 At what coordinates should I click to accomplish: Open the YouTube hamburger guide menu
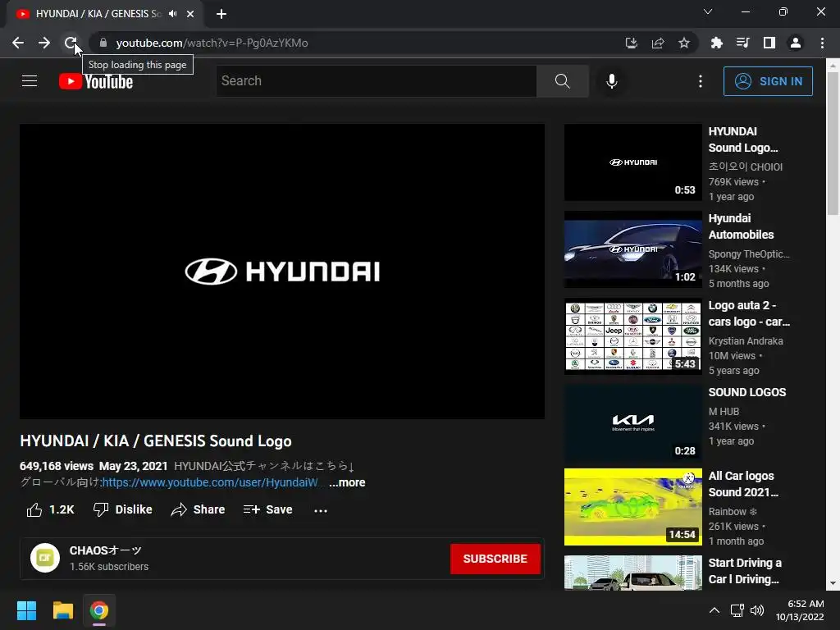click(x=30, y=81)
